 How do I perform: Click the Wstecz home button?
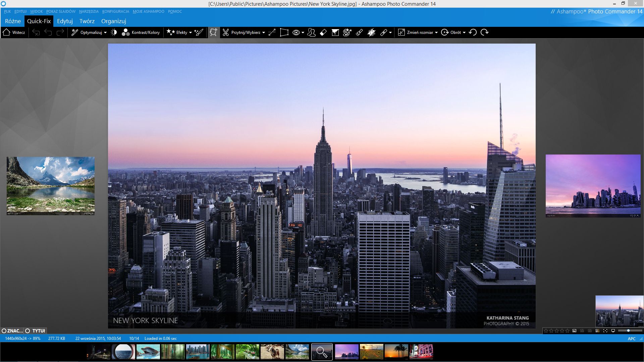click(x=14, y=33)
